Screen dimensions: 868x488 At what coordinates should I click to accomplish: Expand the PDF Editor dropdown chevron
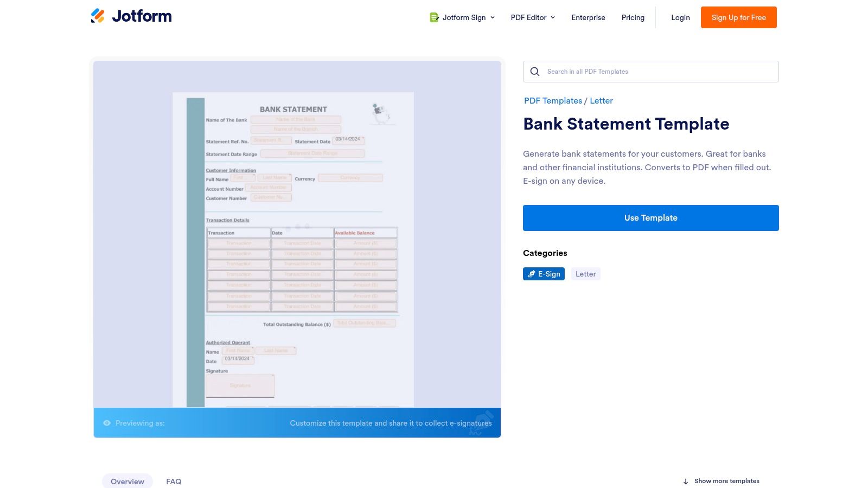(553, 17)
